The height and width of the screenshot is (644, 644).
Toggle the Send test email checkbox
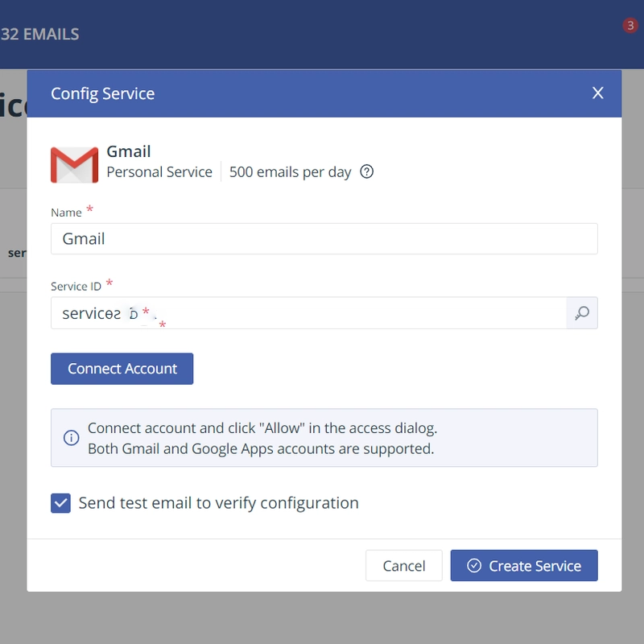60,503
